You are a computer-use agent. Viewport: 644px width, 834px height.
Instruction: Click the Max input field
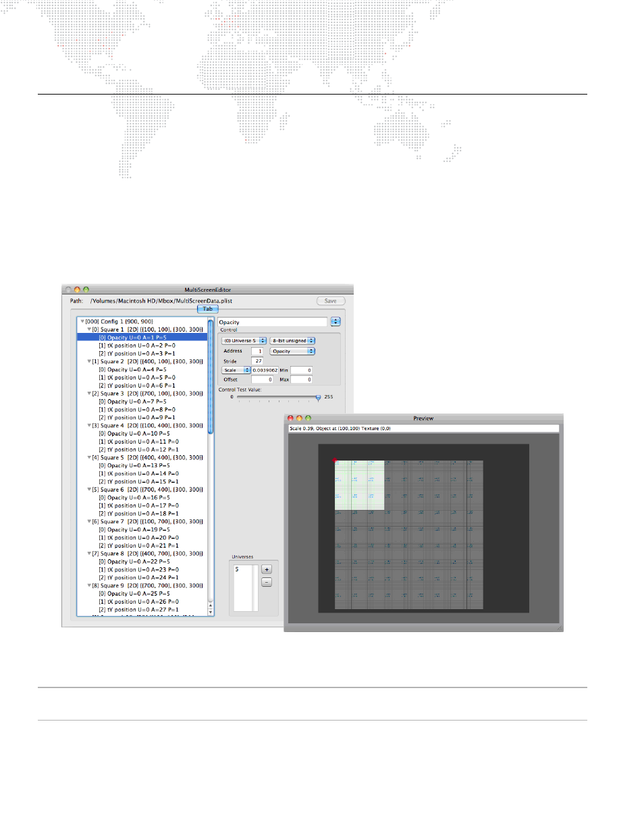301,380
